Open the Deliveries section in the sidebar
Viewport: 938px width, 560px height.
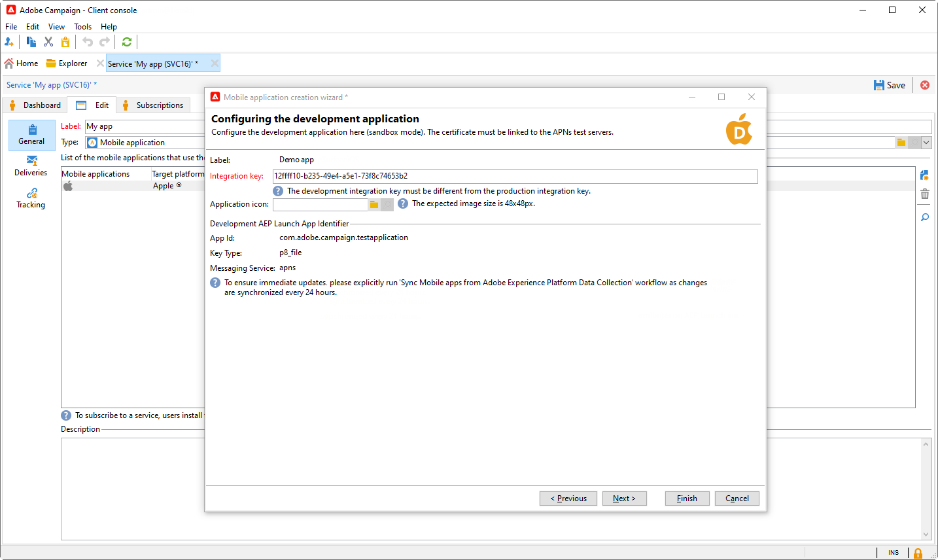point(31,166)
